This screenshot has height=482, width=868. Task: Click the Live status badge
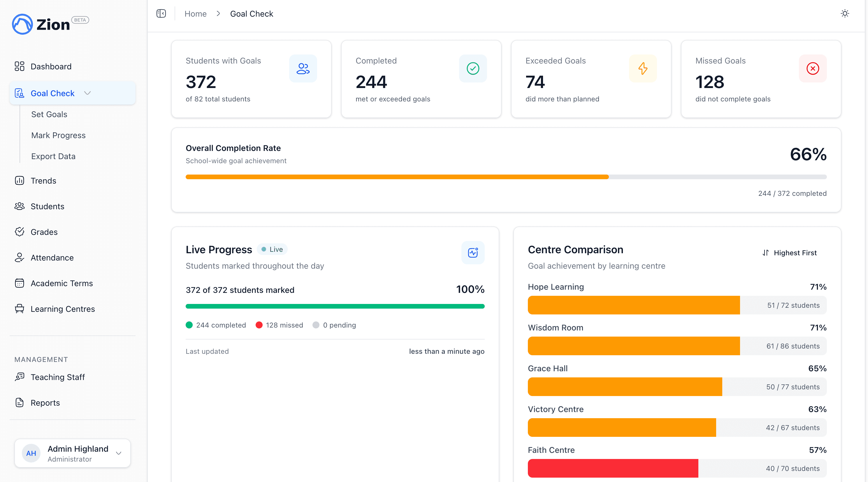(x=272, y=249)
